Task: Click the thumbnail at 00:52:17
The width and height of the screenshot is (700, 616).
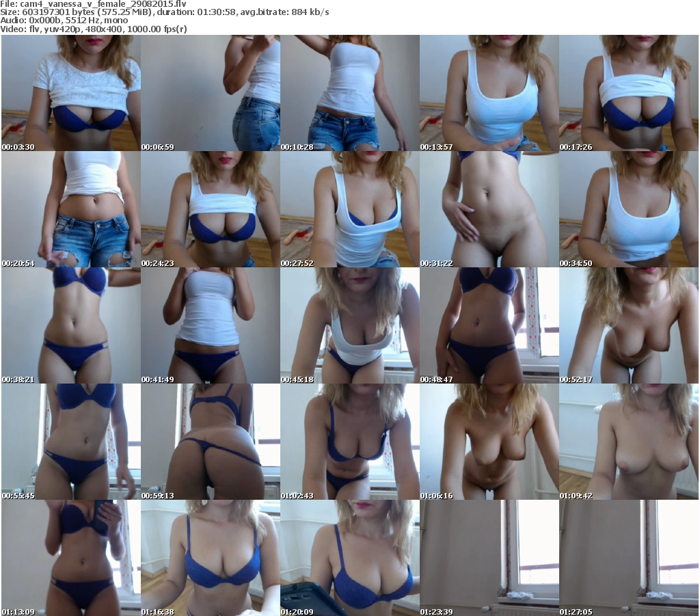Action: pyautogui.click(x=629, y=325)
